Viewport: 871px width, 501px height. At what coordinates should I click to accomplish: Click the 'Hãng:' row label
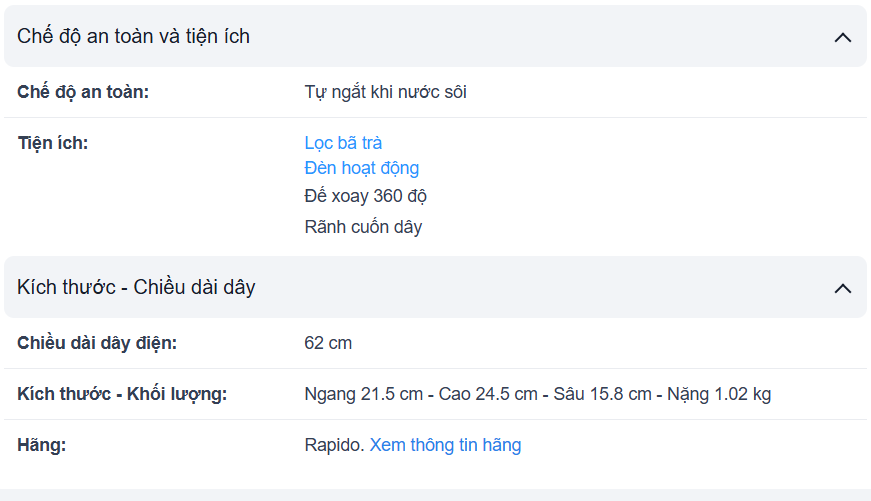(41, 445)
